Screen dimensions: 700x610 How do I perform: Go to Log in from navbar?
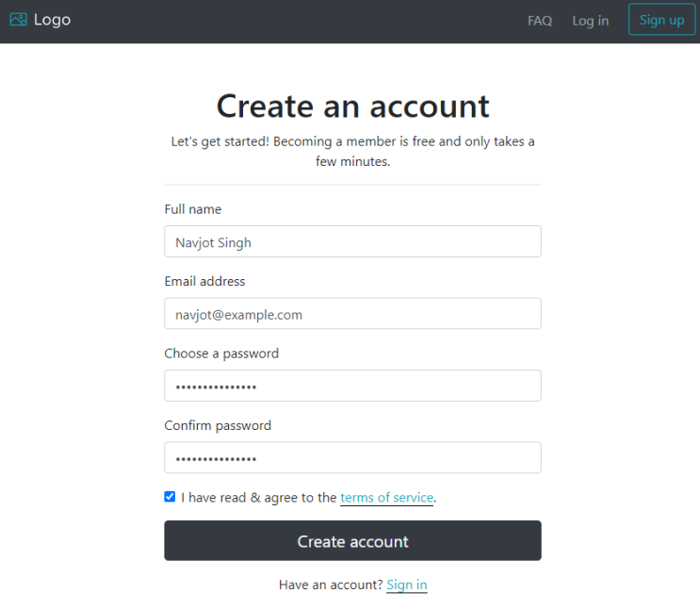590,21
